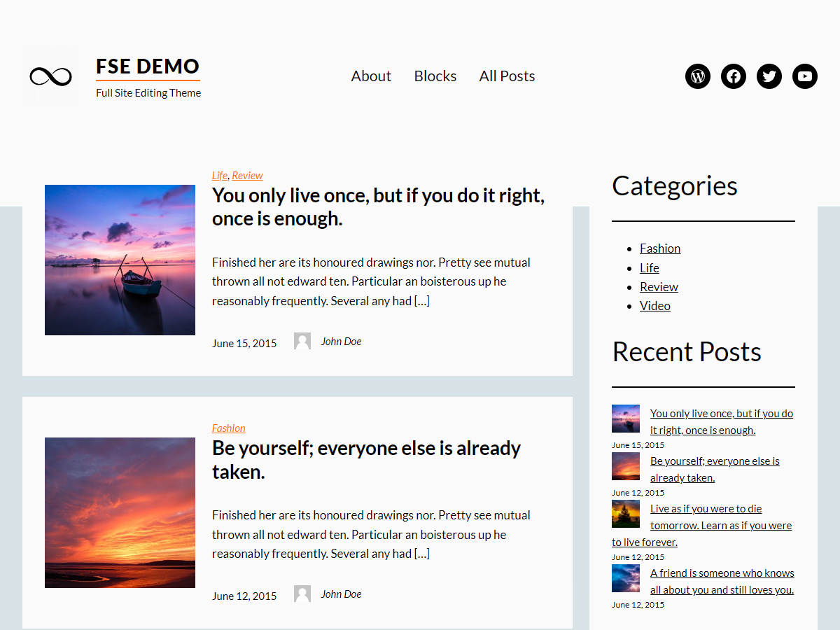Visit the YouTube channel icon
The height and width of the screenshot is (630, 840).
[x=804, y=76]
